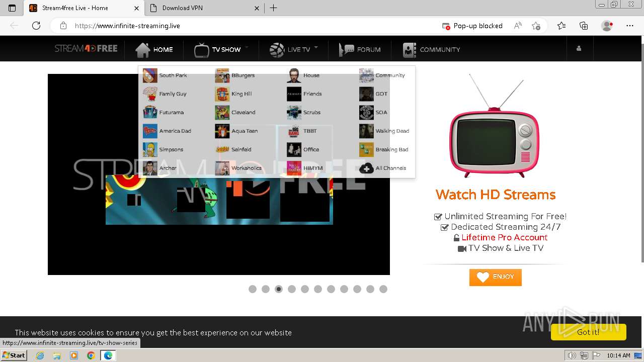Open the SOA channel icon
644x362 pixels.
pyautogui.click(x=366, y=113)
